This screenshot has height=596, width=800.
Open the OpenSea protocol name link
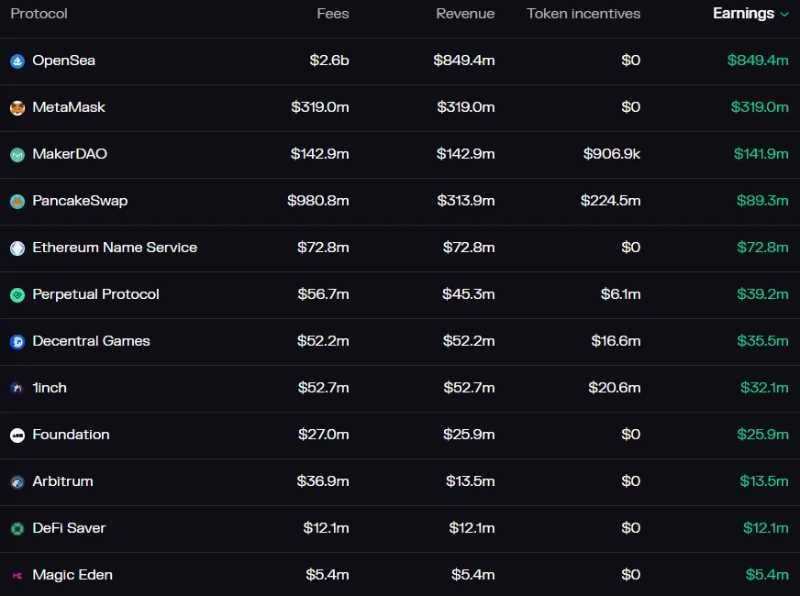click(63, 61)
